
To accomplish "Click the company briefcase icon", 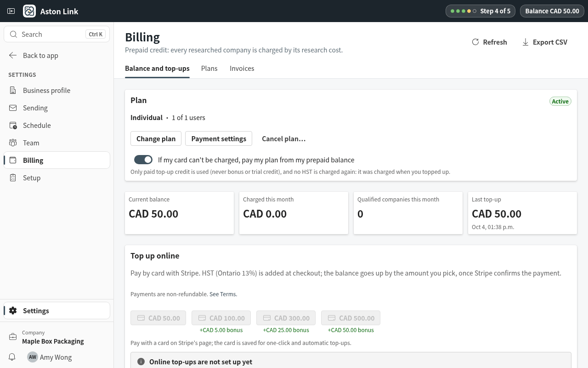I will 13,337.
